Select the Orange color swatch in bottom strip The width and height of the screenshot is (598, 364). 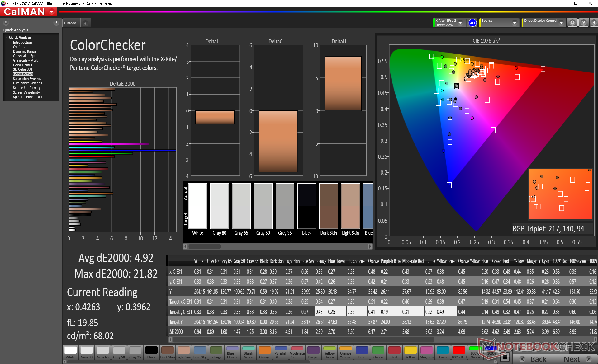point(264,352)
